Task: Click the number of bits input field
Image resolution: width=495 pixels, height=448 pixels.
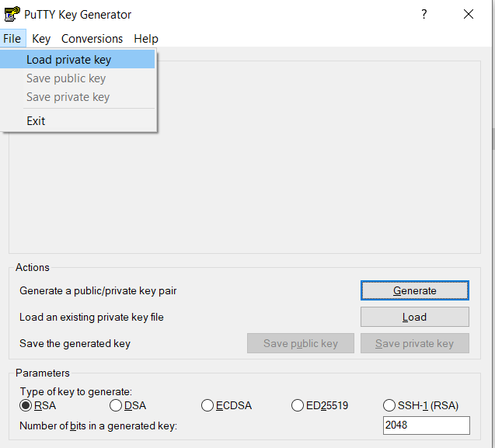Action: (426, 425)
